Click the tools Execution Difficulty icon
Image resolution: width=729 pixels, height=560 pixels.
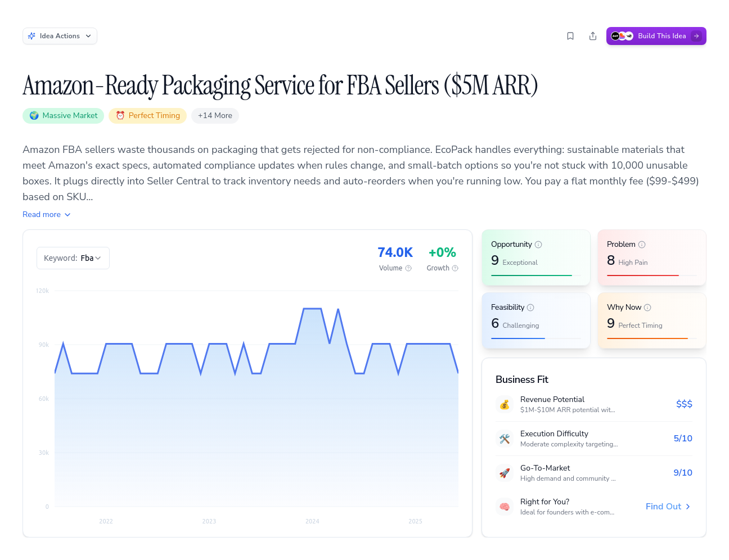coord(505,439)
